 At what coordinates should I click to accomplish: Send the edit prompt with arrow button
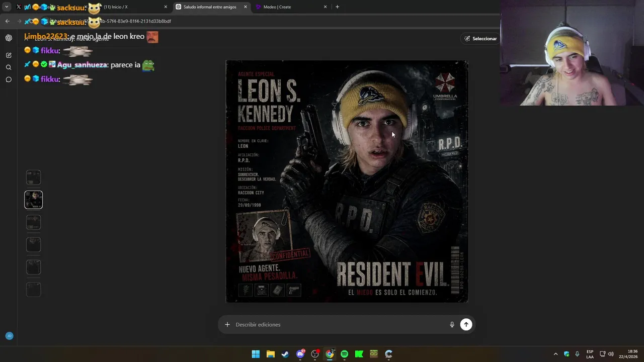point(466,324)
